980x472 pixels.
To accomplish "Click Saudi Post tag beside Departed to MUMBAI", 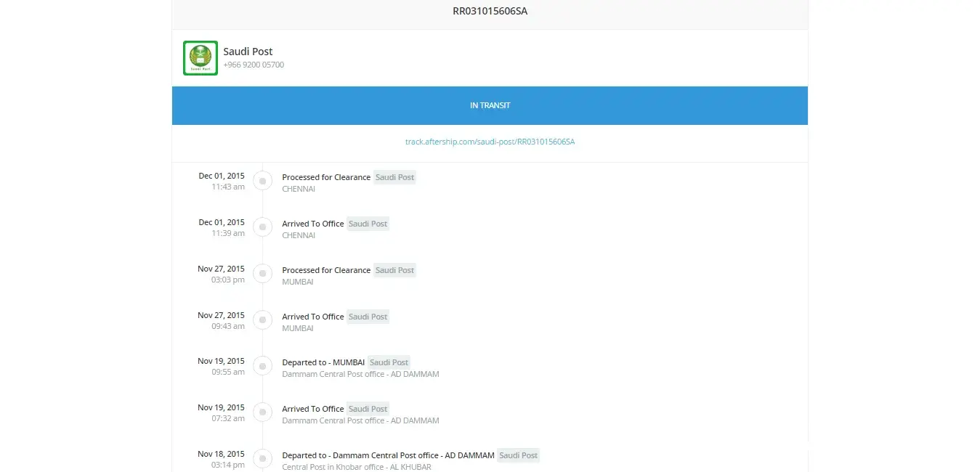I will pos(389,362).
